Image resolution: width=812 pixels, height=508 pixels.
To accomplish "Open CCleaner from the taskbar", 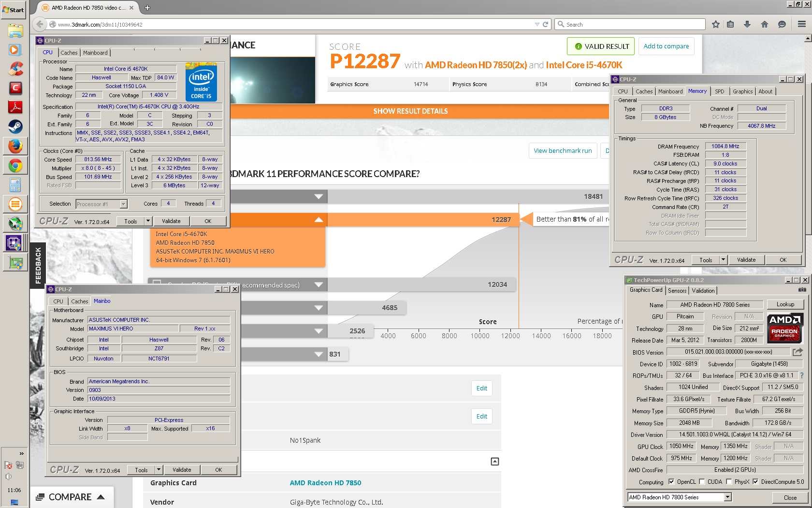I will click(15, 69).
